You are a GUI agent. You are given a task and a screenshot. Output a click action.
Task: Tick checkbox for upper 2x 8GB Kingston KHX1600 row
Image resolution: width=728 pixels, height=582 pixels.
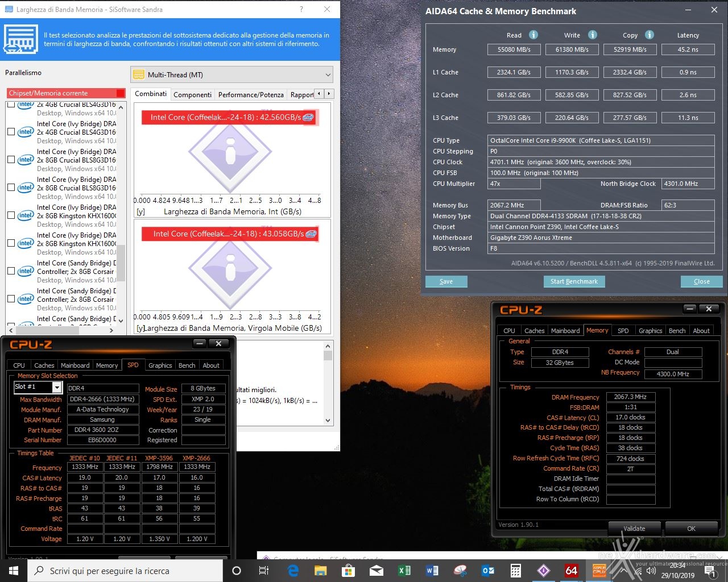click(x=11, y=215)
